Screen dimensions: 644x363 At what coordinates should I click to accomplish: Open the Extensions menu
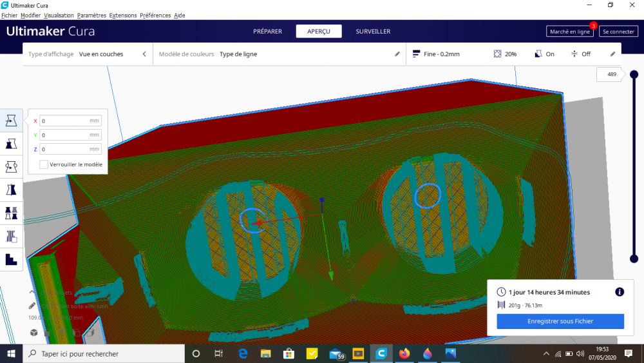[123, 15]
